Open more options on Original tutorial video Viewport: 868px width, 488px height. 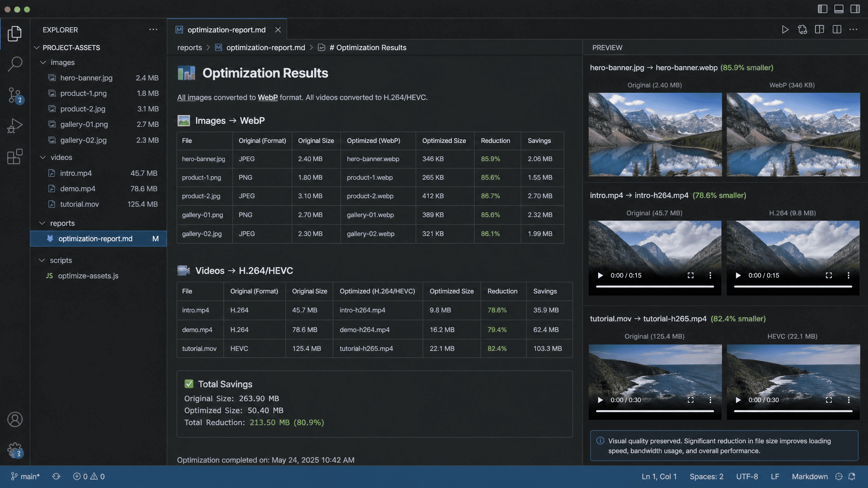pos(710,400)
